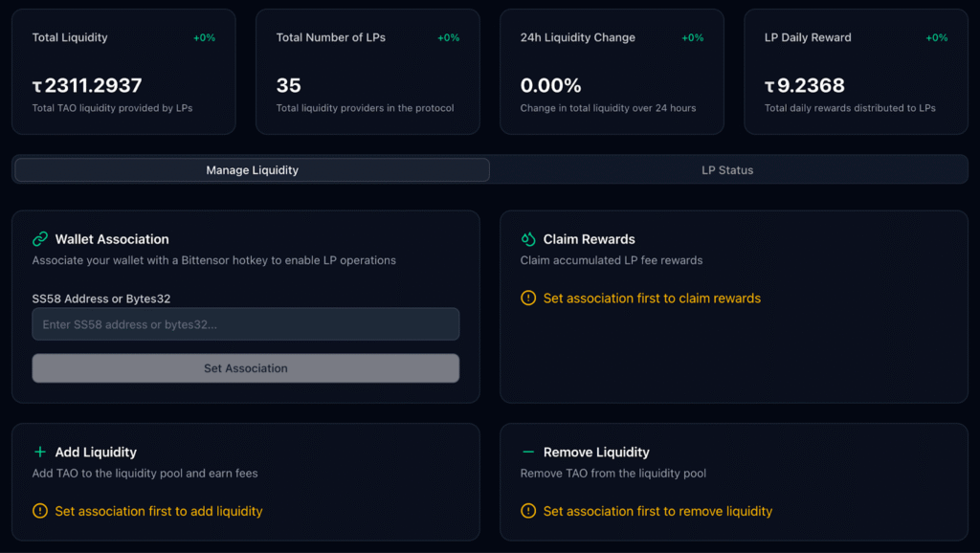Click the chain-link icon beside Wallet Association
980x553 pixels.
tap(40, 239)
